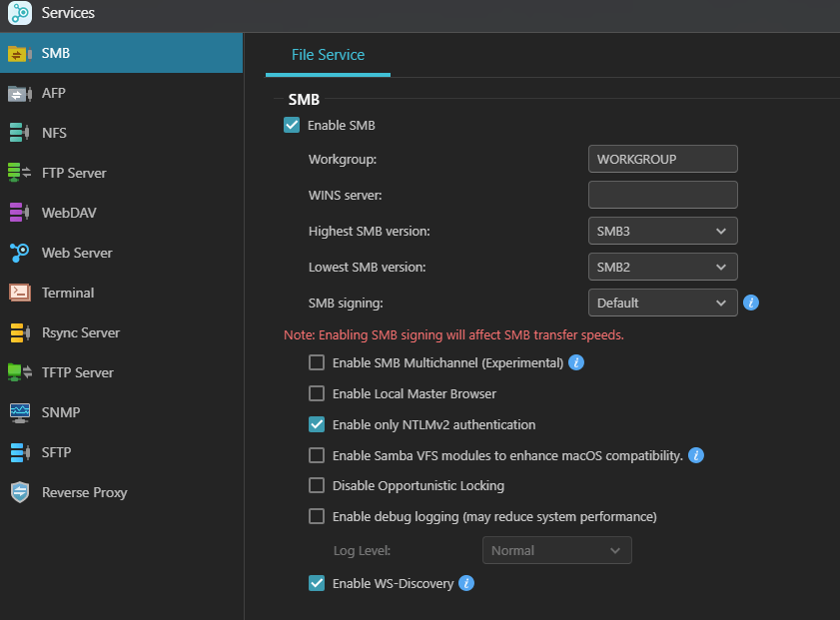Click the Reverse Proxy shield icon
Image resolution: width=840 pixels, height=620 pixels.
(x=20, y=492)
